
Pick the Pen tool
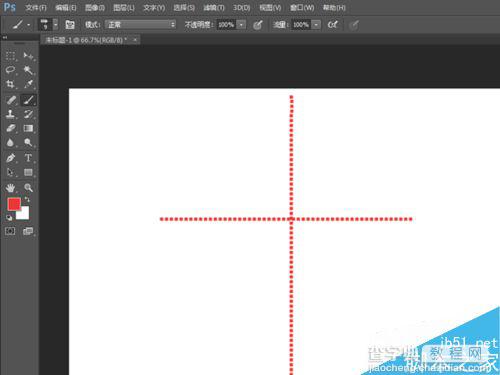point(10,158)
